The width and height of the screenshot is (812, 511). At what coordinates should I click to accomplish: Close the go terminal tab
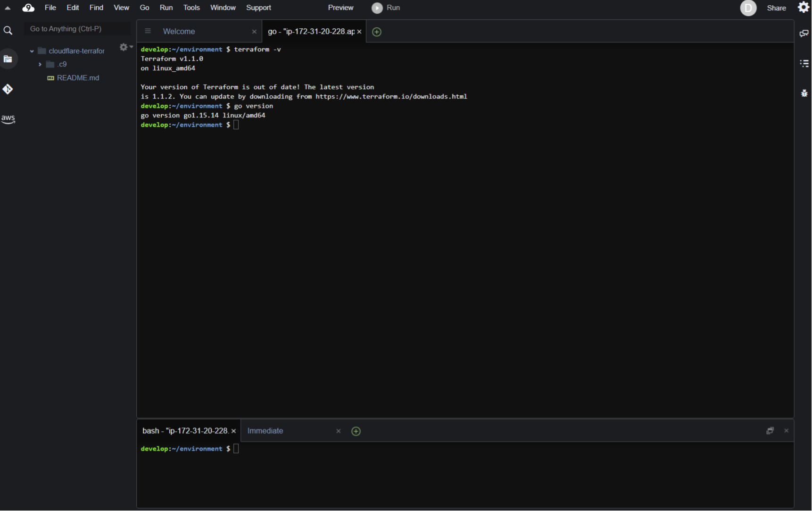(x=359, y=32)
